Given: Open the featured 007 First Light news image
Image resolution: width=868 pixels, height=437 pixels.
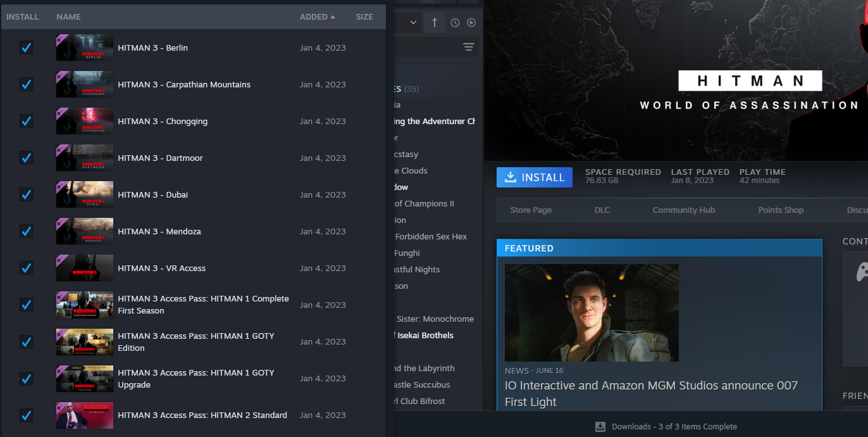Looking at the screenshot, I should tap(592, 313).
